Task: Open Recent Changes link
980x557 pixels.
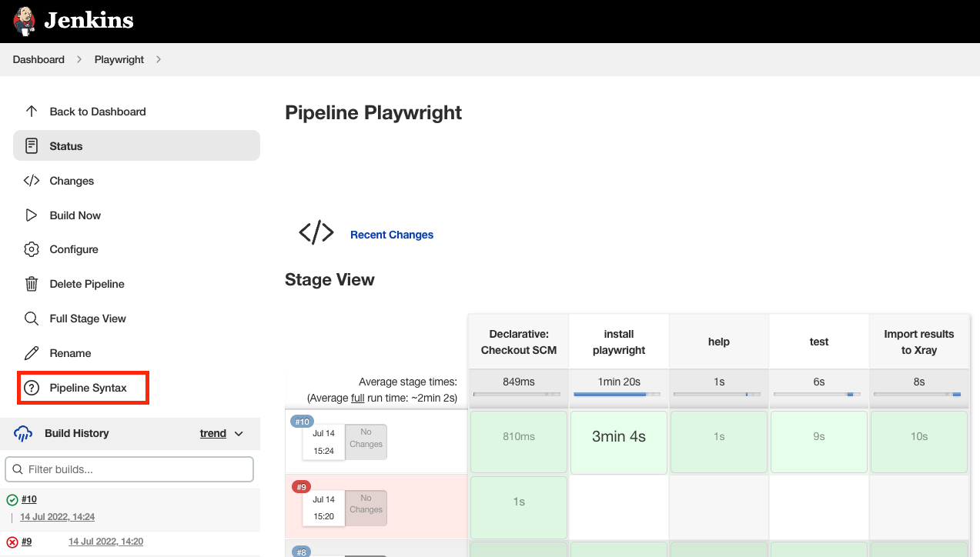Action: (x=392, y=235)
